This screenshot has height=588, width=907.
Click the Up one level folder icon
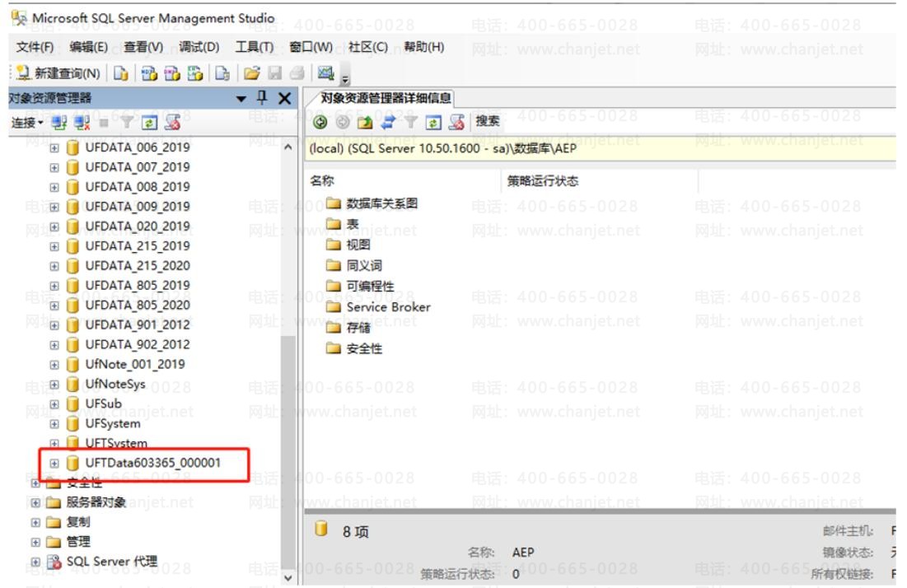(x=365, y=121)
